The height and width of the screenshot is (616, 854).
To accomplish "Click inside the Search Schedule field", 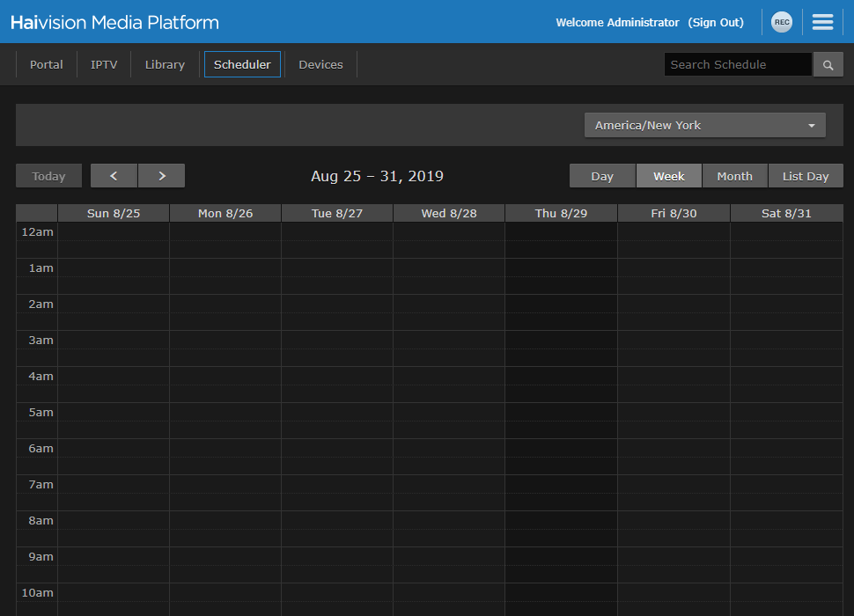I will [x=738, y=64].
